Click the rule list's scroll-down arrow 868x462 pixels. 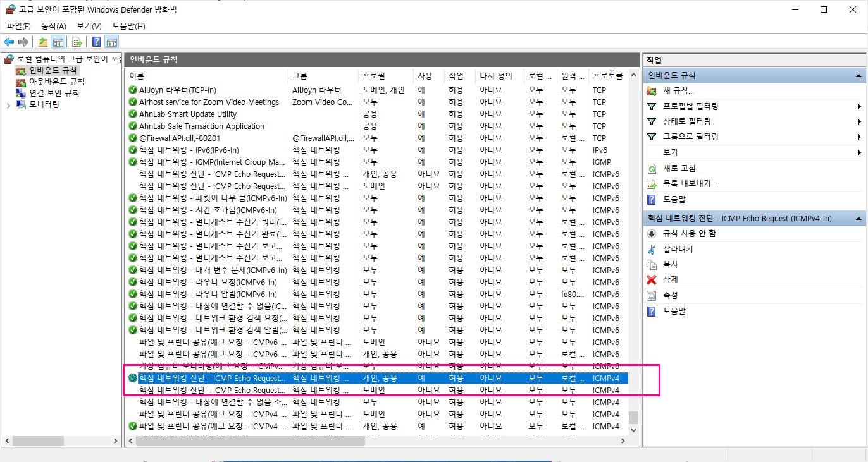(634, 430)
